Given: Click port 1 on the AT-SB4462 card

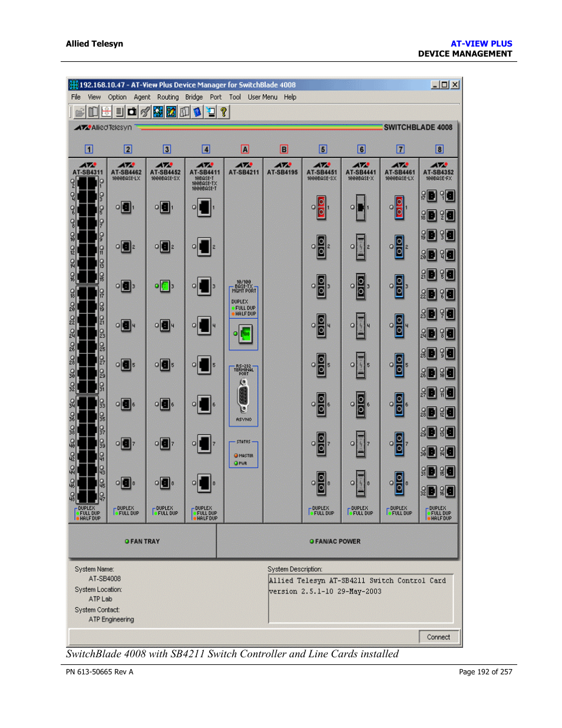Looking at the screenshot, I should (x=126, y=207).
